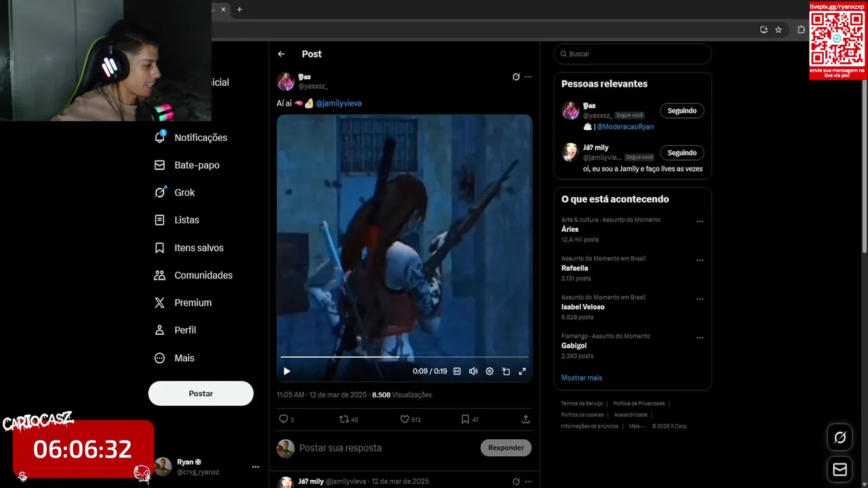Repost the post with 45 reposts

coord(344,420)
